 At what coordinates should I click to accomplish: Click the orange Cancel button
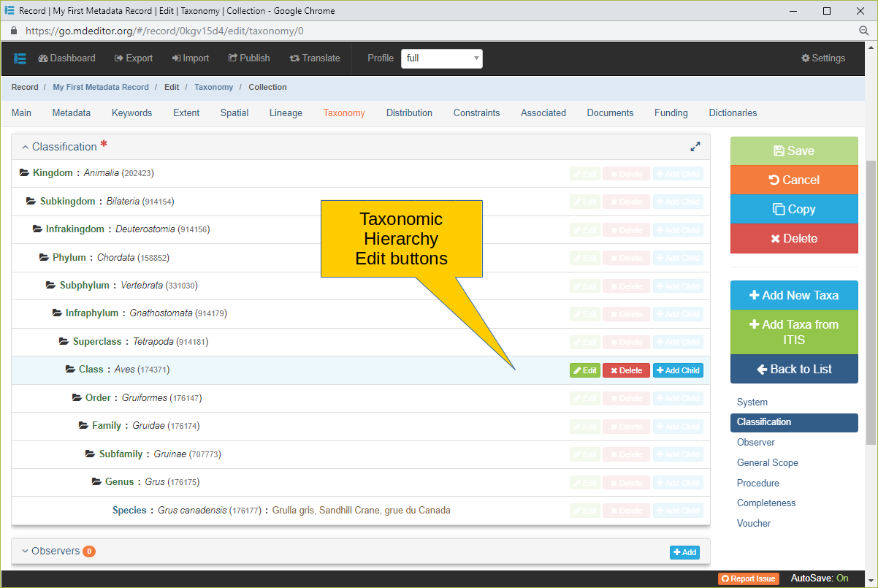tap(794, 180)
